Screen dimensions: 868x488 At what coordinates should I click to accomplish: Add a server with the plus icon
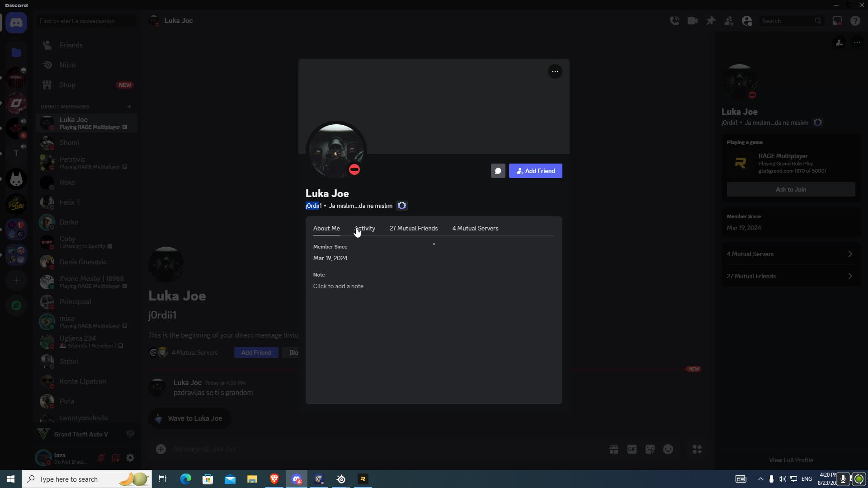16,281
